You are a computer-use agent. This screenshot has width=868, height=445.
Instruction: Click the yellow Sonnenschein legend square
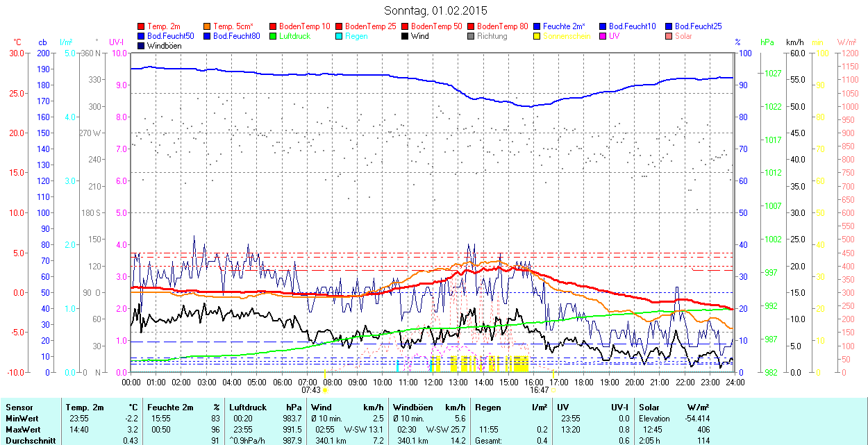(537, 36)
